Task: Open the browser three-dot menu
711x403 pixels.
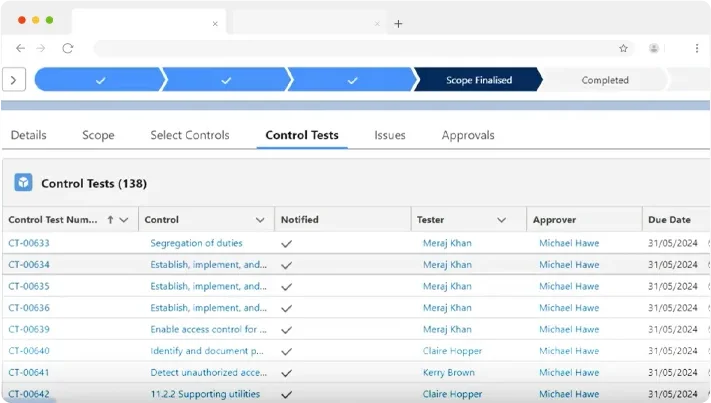Action: [x=697, y=48]
